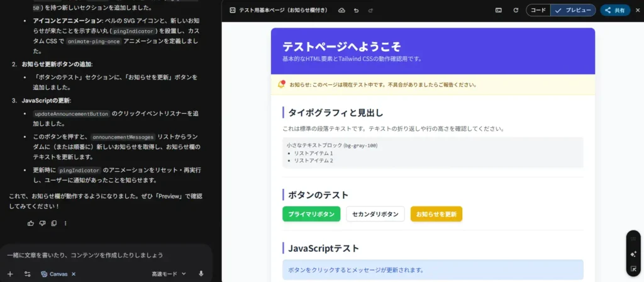Screen dimensions: 644x282
Task: Click the microphone voice input icon
Action: (201, 274)
